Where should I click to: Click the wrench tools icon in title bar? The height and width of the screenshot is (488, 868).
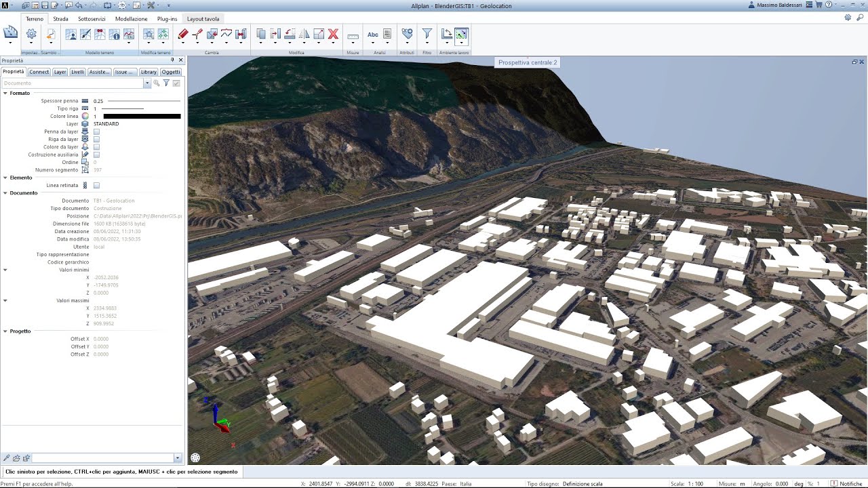pyautogui.click(x=151, y=5)
